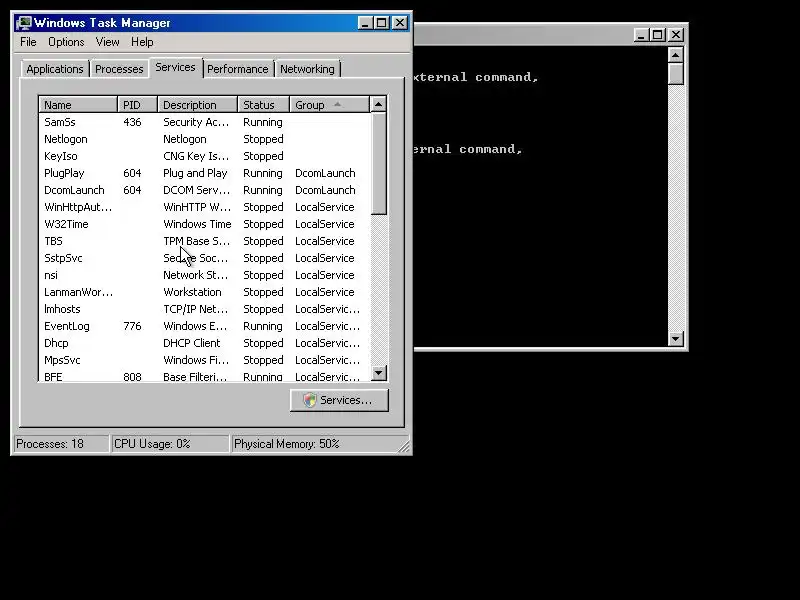This screenshot has width=800, height=600.
Task: Click the services list scroll down arrow
Action: point(378,373)
